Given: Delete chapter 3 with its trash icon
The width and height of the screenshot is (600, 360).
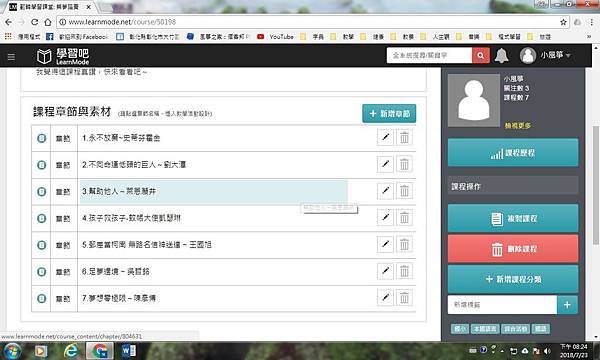Looking at the screenshot, I should pos(404,191).
